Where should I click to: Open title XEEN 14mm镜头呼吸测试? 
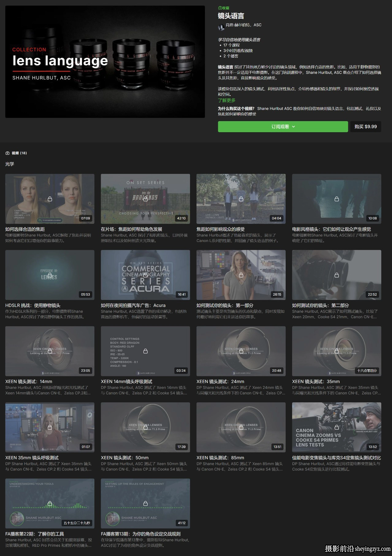[x=127, y=382]
